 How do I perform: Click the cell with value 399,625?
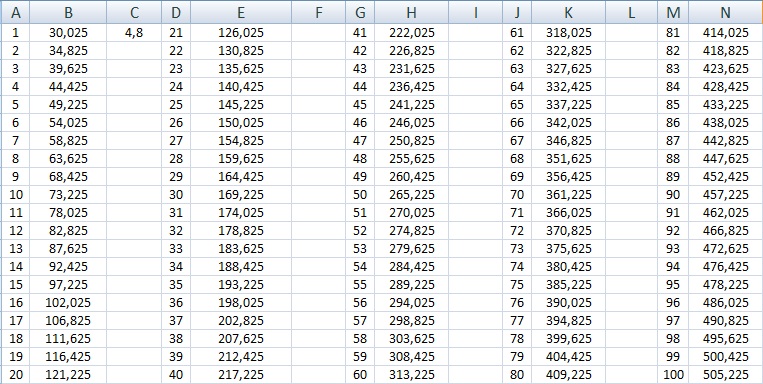tap(568, 339)
